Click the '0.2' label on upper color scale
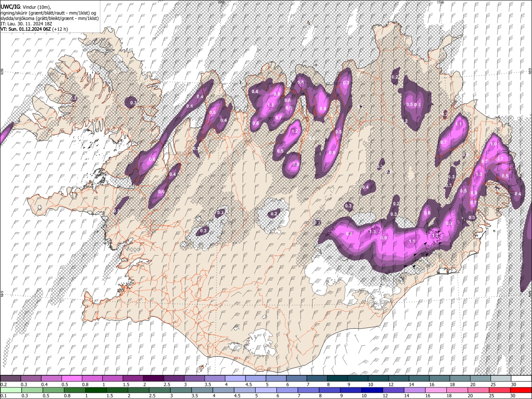 (x=3, y=384)
